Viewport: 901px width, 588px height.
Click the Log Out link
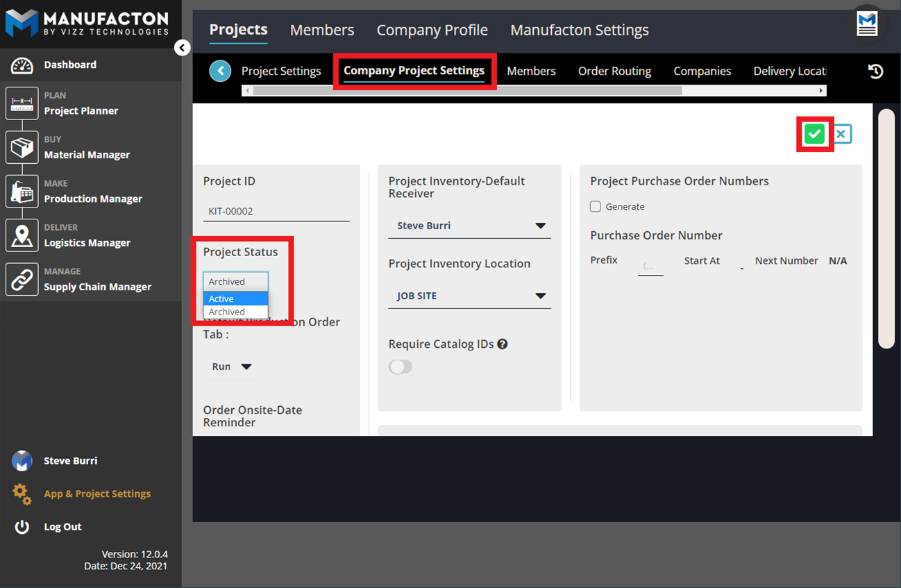[62, 527]
